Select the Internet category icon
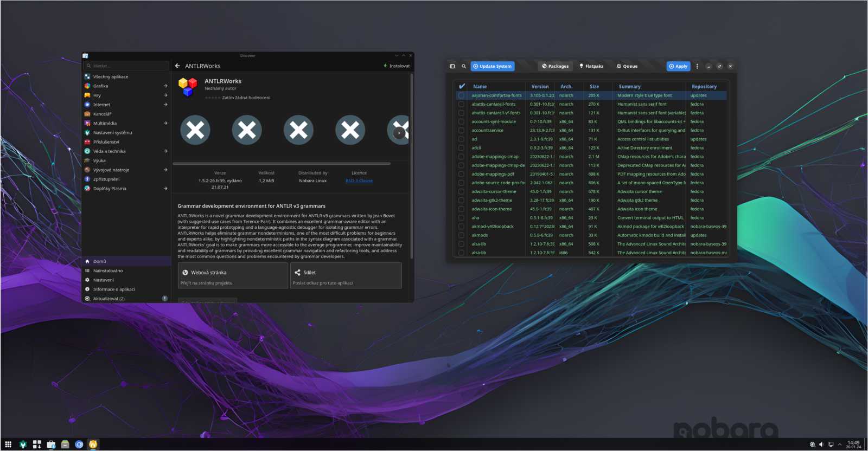 tap(87, 105)
